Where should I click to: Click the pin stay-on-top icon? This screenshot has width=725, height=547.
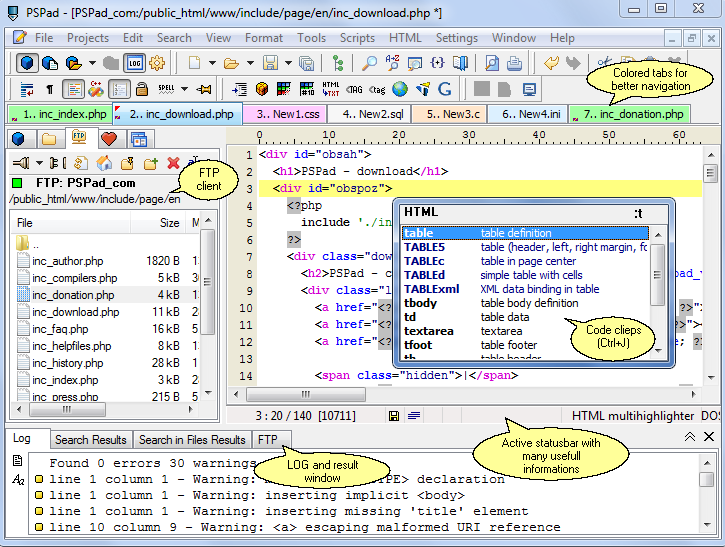click(204, 89)
